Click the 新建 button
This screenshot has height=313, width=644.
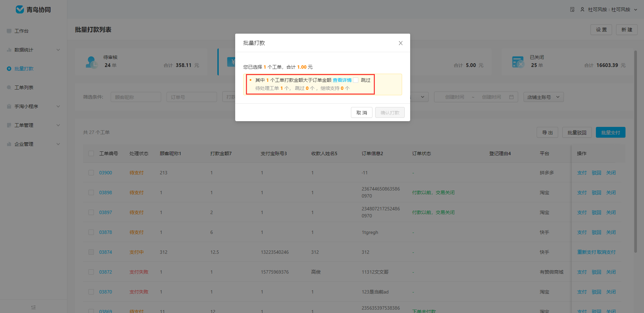[x=627, y=30]
